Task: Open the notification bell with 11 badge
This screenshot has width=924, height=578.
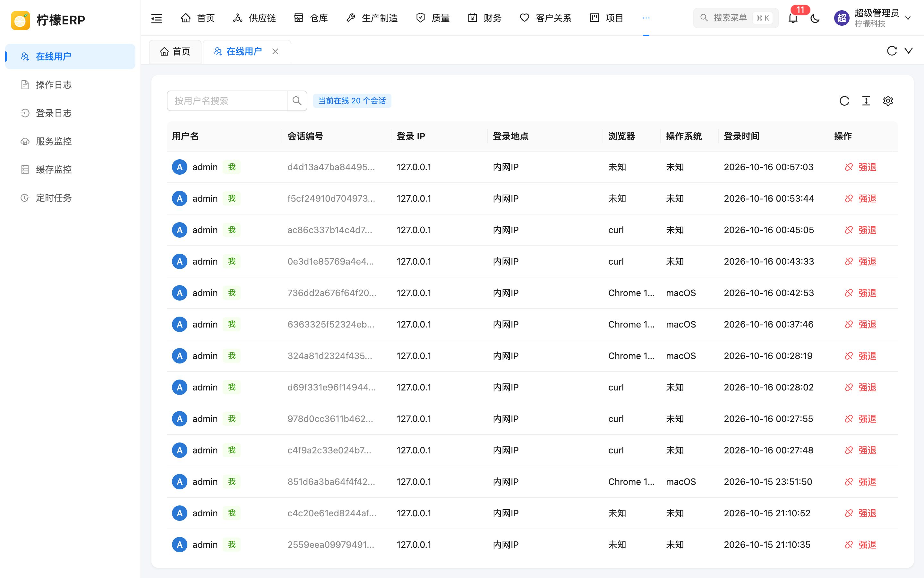Action: pos(793,18)
